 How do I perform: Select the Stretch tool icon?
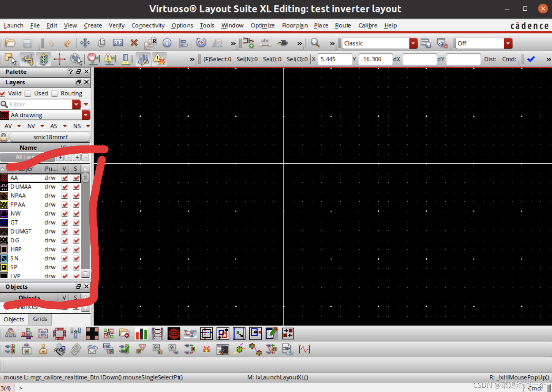tap(118, 43)
